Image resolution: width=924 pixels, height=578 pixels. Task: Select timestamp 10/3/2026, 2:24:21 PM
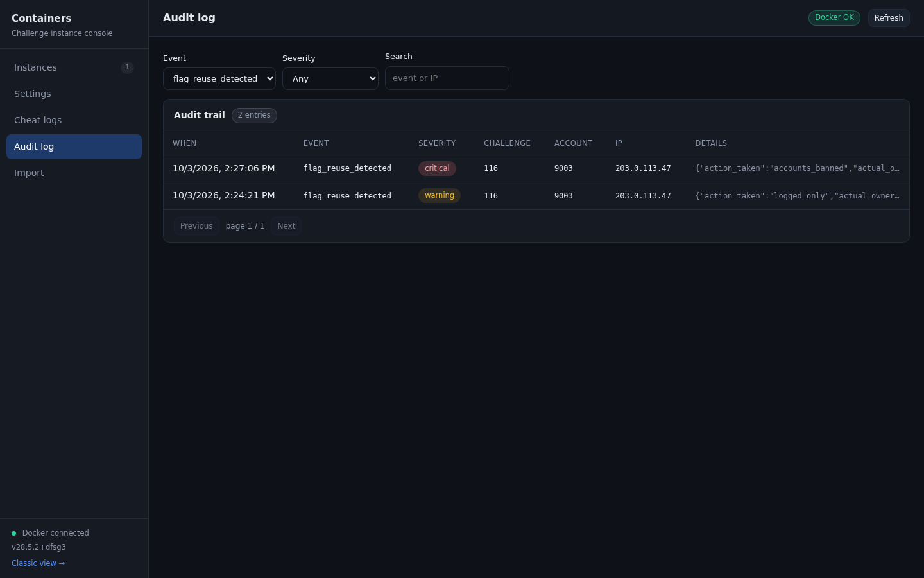coord(224,195)
